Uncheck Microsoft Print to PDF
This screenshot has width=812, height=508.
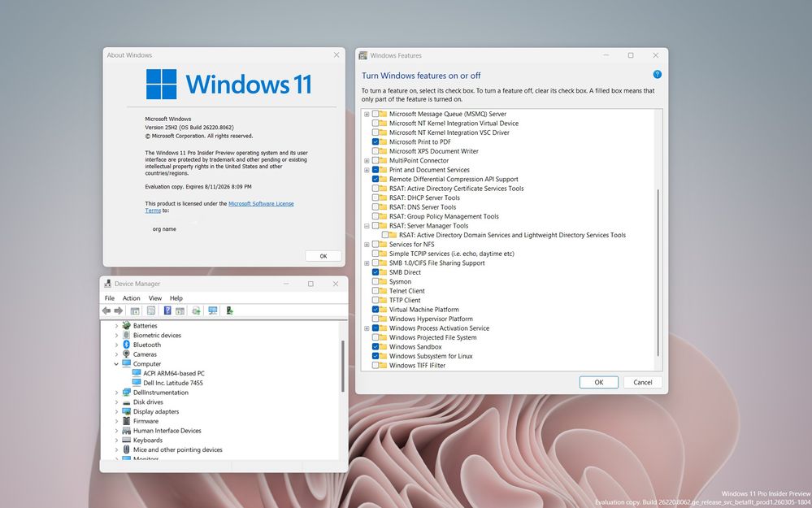[x=376, y=142]
